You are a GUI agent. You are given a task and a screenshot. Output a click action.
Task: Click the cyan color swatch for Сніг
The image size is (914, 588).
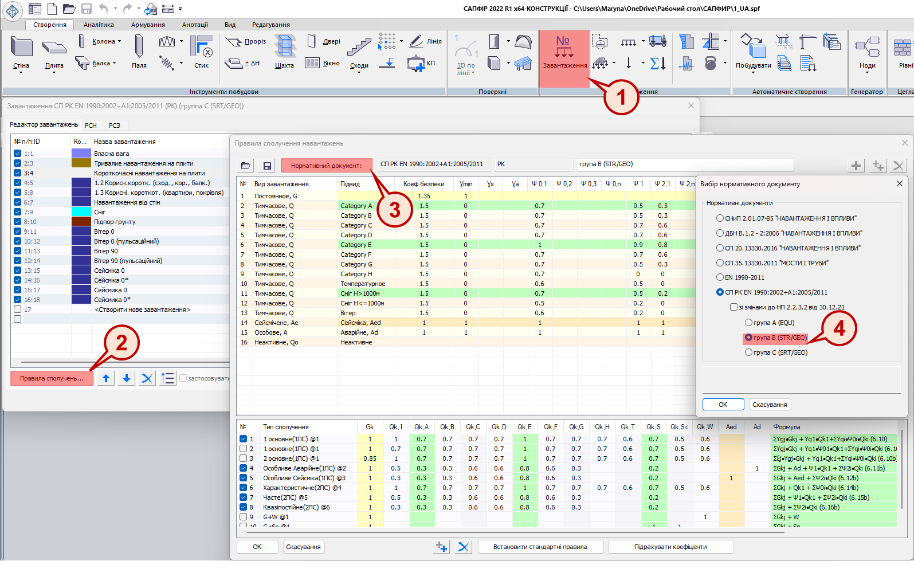(81, 212)
